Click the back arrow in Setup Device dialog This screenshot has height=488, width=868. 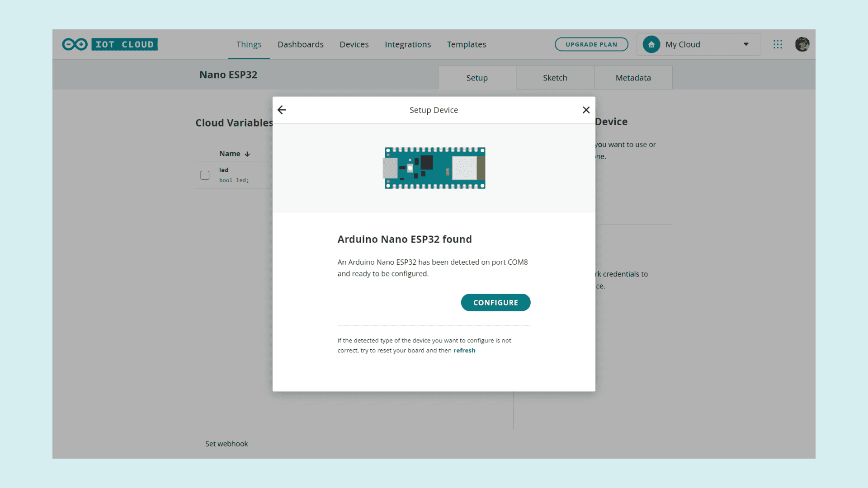pyautogui.click(x=282, y=110)
